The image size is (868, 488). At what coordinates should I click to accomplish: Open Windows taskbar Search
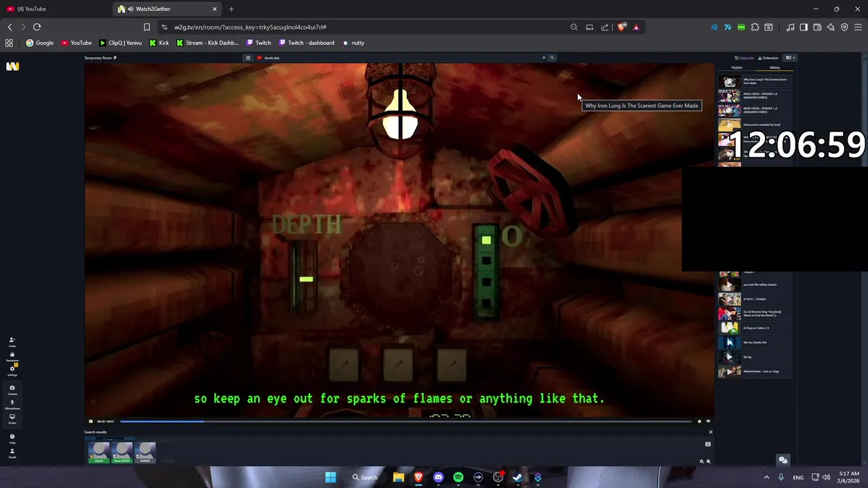click(x=365, y=477)
